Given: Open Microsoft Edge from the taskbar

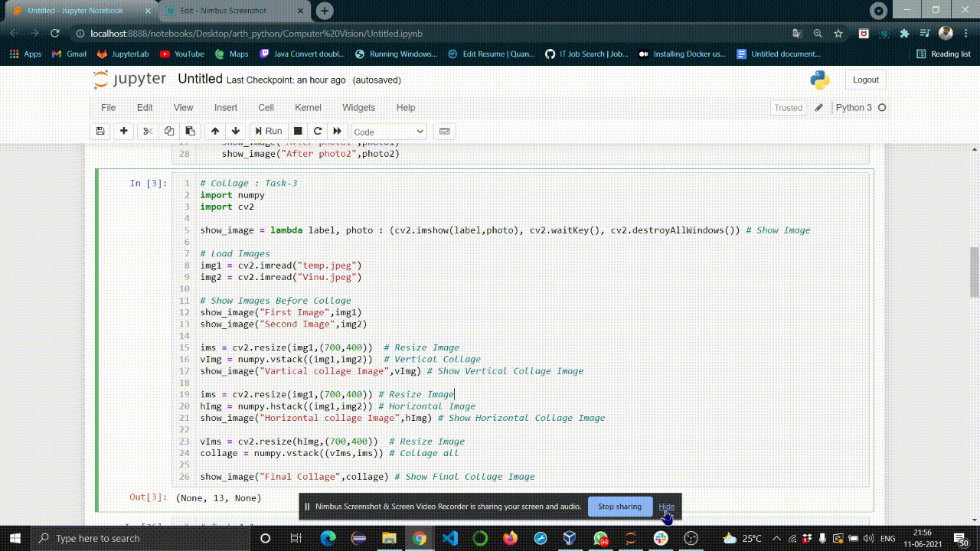Looking at the screenshot, I should pyautogui.click(x=328, y=538).
